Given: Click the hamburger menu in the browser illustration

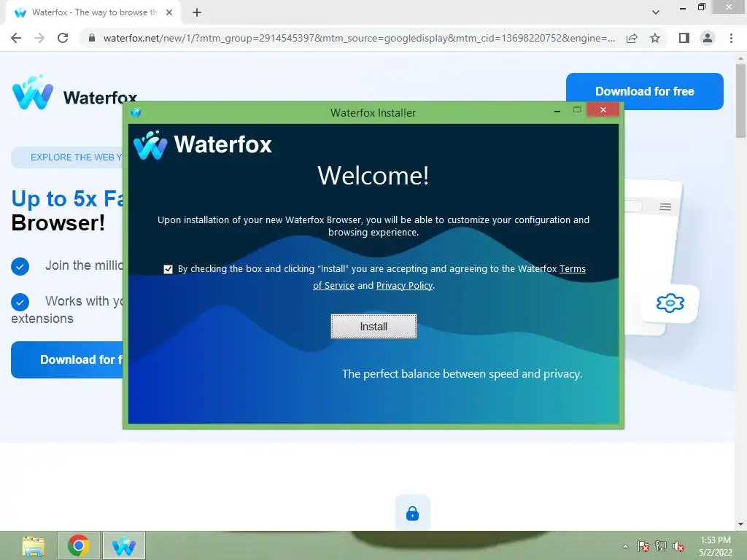Looking at the screenshot, I should pos(665,206).
